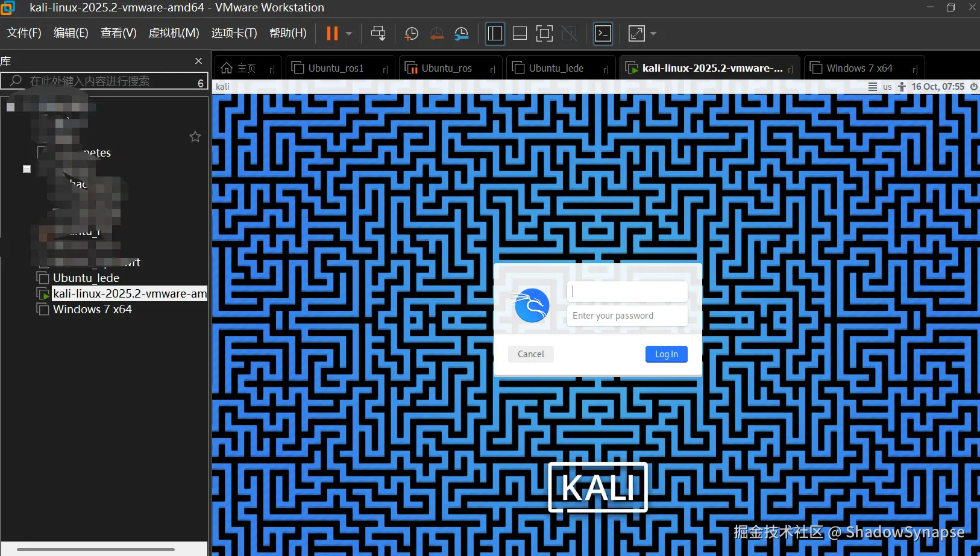
Task: Switch to Unity mode
Action: (x=569, y=34)
